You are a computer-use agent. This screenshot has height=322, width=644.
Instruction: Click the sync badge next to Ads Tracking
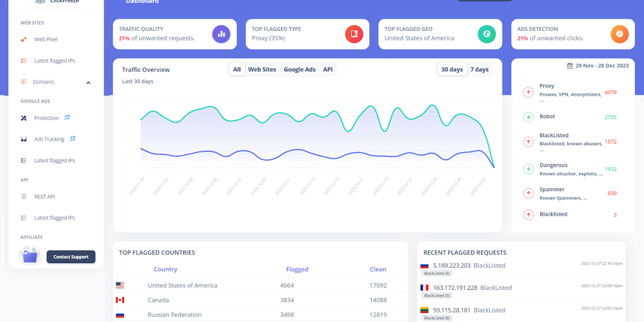click(x=73, y=138)
